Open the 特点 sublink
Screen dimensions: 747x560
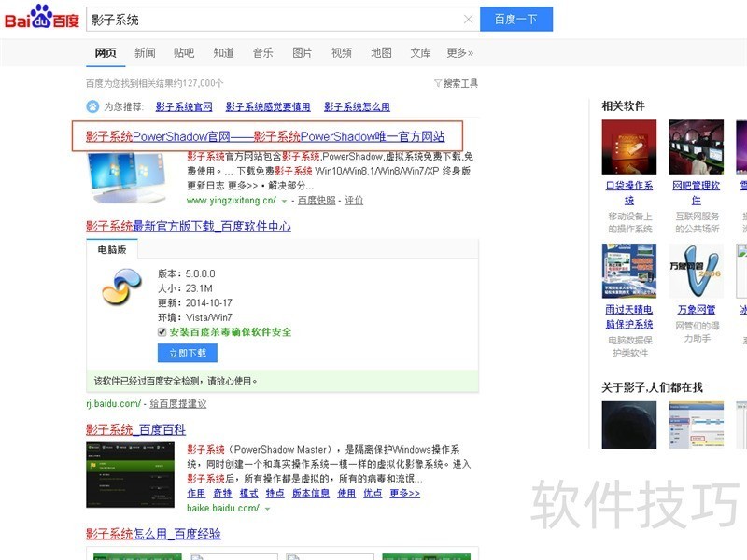tap(275, 494)
